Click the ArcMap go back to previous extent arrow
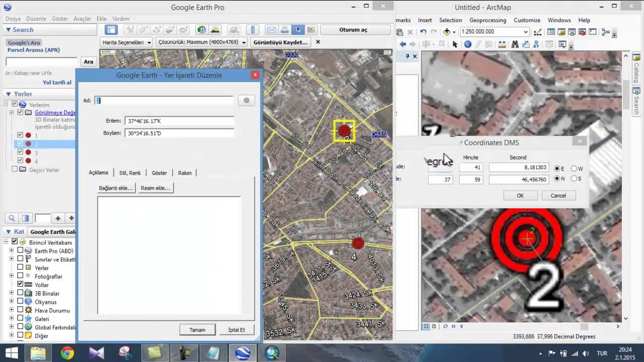 click(x=403, y=44)
